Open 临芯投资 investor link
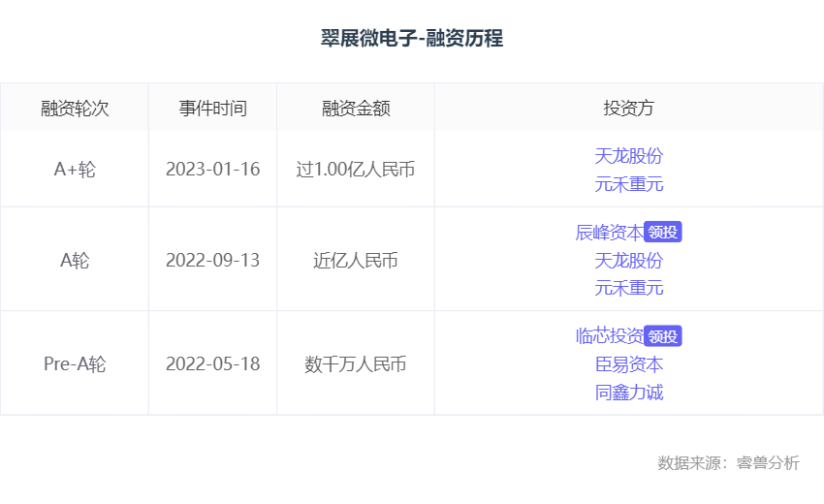 click(609, 335)
